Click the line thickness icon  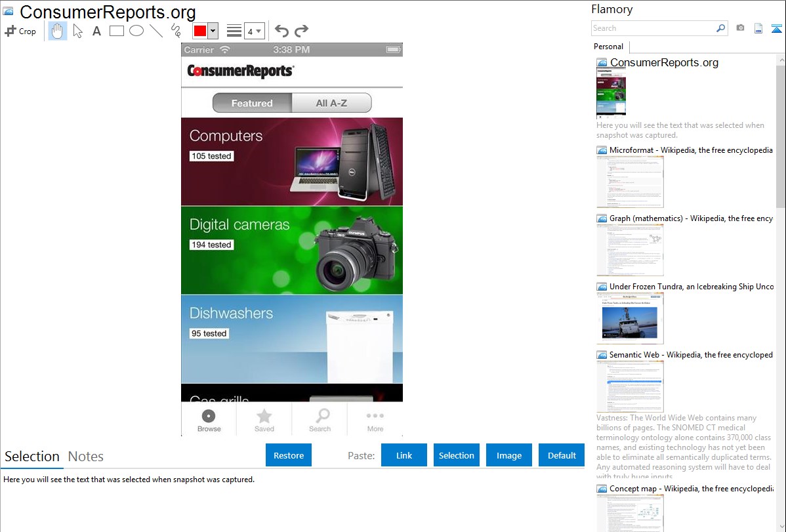[x=234, y=31]
